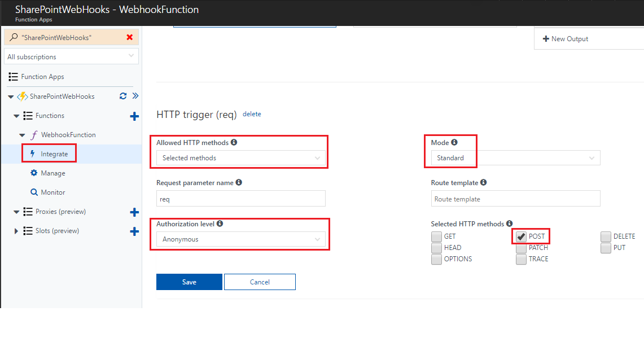Add a new slot with Slots plus

point(134,231)
